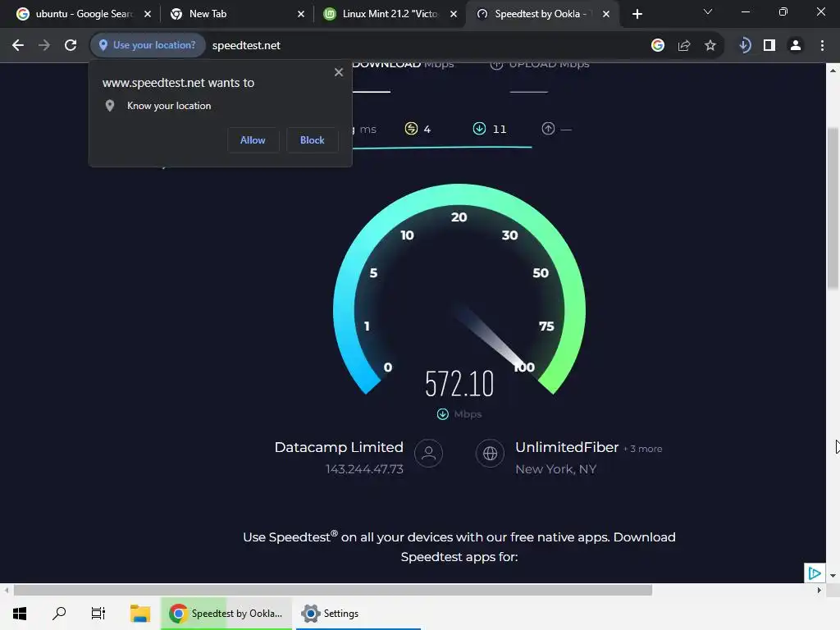Close the Linux Mint 21.2 tab

453,14
